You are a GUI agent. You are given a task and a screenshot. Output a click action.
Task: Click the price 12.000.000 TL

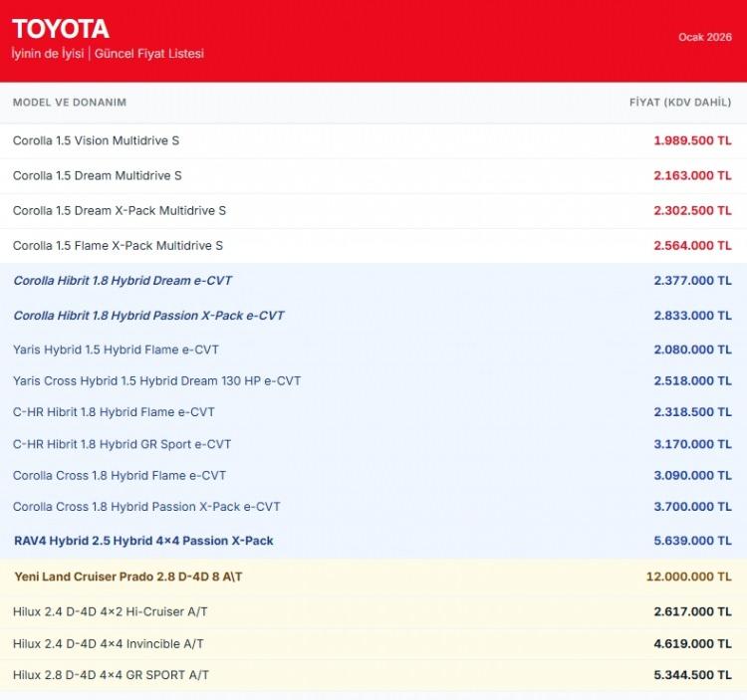tap(689, 577)
